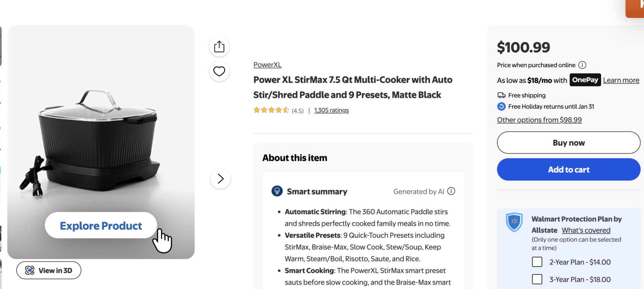Check the 2-Year Plan checkbox
Viewport: 644px width, 289px height.
[x=537, y=262]
